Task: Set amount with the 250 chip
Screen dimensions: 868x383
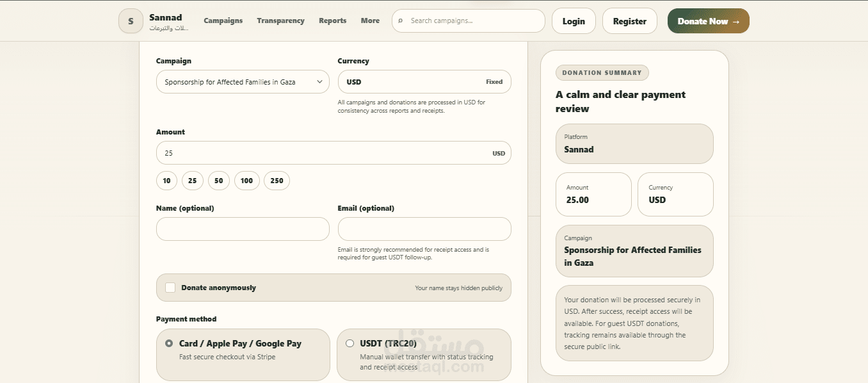Action: tap(277, 181)
